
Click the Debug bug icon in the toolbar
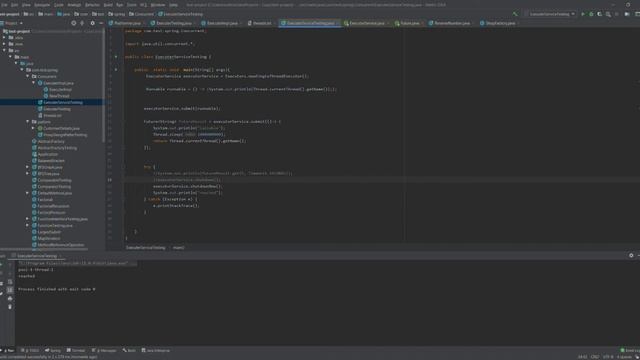pyautogui.click(x=591, y=14)
